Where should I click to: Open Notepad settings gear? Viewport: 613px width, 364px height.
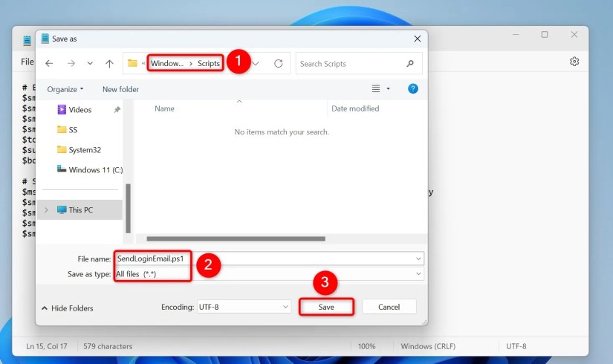574,62
